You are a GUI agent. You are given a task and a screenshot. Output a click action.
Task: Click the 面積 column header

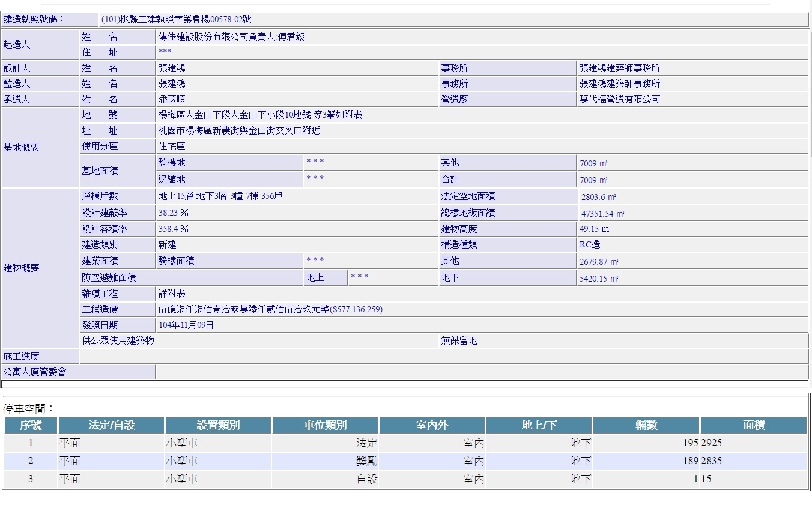[753, 425]
